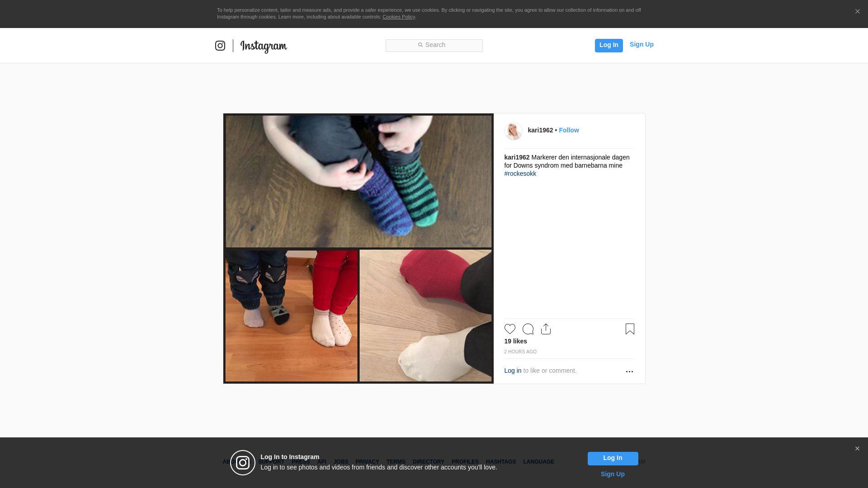Open kari1962 username in the caption
This screenshot has height=488, width=868.
point(517,157)
